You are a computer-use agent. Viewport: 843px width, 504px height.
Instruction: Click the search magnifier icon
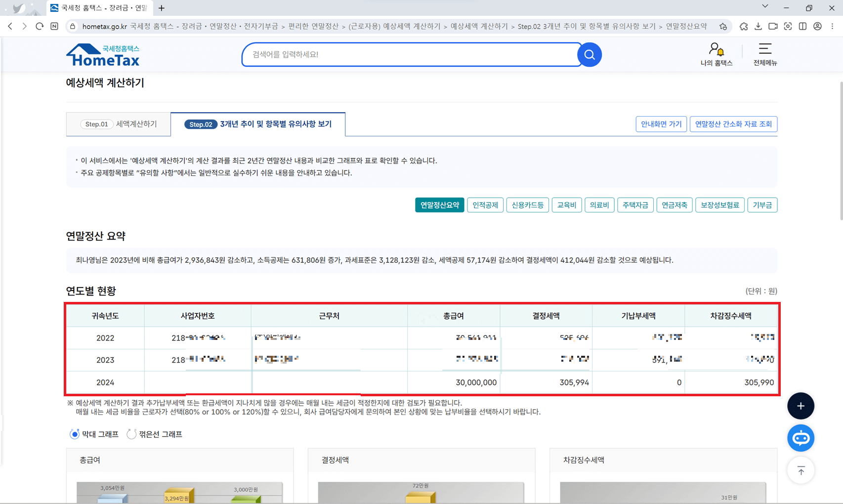tap(589, 54)
